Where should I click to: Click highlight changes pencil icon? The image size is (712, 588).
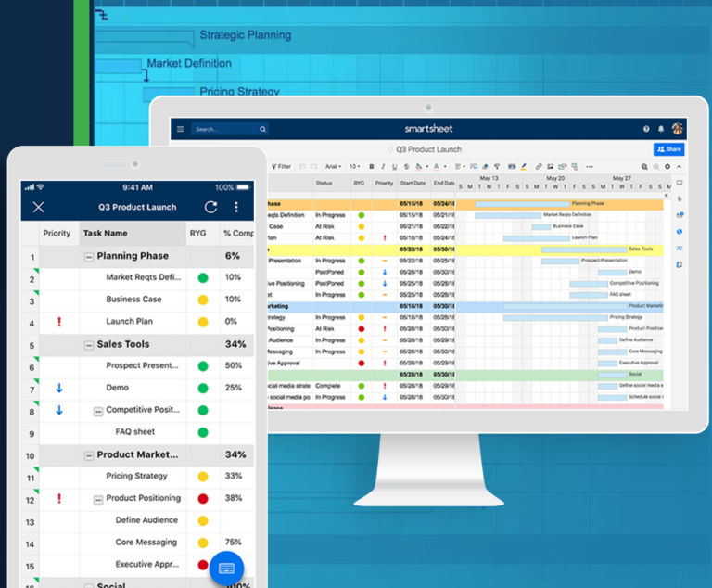(524, 167)
